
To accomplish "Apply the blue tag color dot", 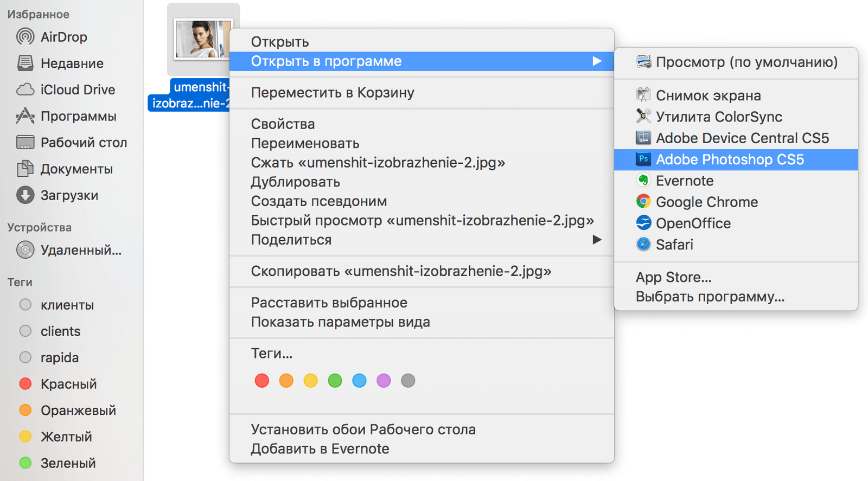I will (359, 381).
